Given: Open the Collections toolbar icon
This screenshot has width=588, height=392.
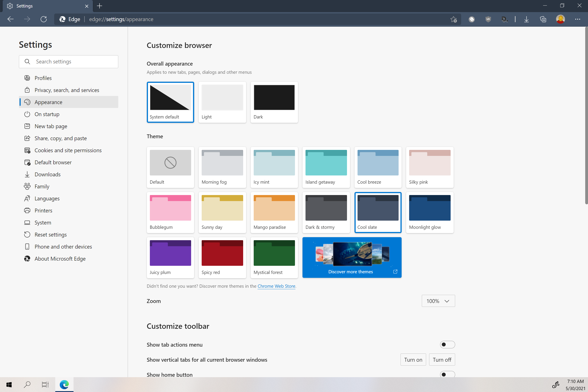Looking at the screenshot, I should [543, 19].
